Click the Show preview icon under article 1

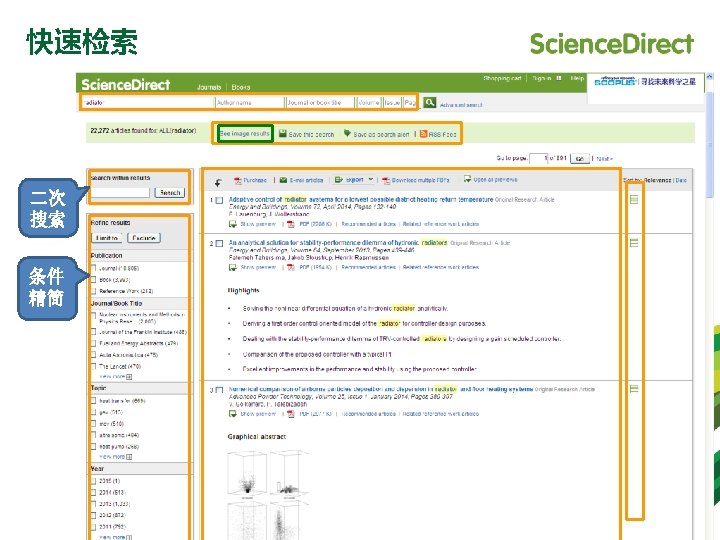(232, 224)
